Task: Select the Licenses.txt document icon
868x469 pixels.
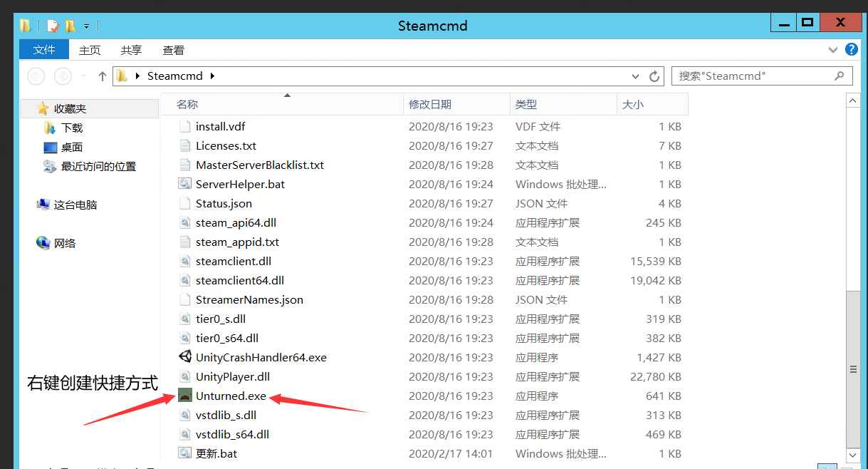Action: [185, 146]
